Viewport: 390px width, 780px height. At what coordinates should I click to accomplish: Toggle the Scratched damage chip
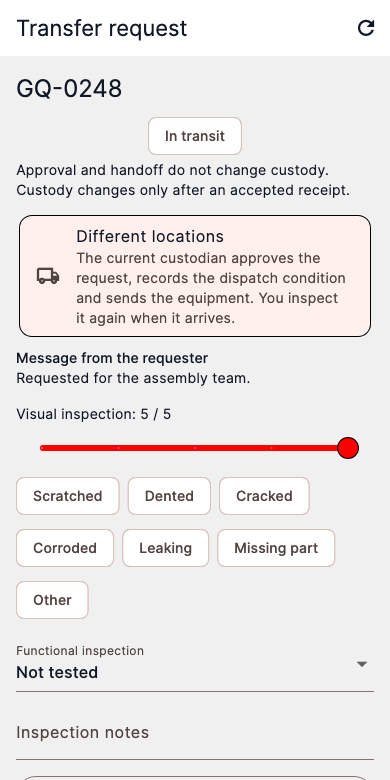[68, 496]
